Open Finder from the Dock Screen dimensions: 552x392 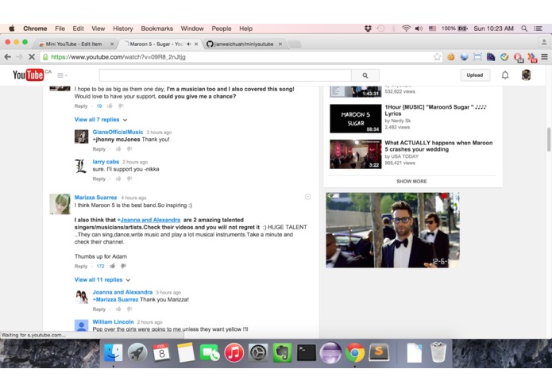(114, 352)
